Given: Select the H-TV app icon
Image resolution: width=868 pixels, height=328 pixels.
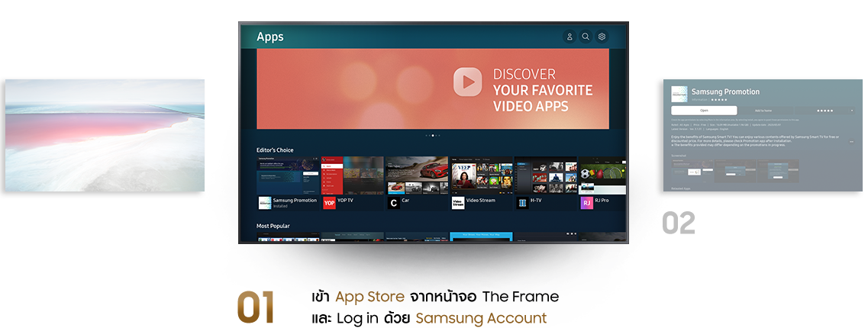Looking at the screenshot, I should coord(522,203).
